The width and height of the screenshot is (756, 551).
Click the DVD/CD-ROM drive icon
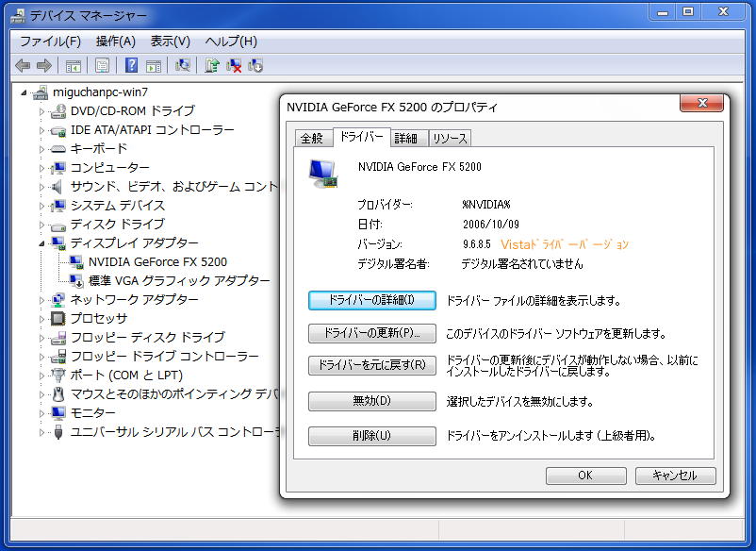click(x=58, y=111)
